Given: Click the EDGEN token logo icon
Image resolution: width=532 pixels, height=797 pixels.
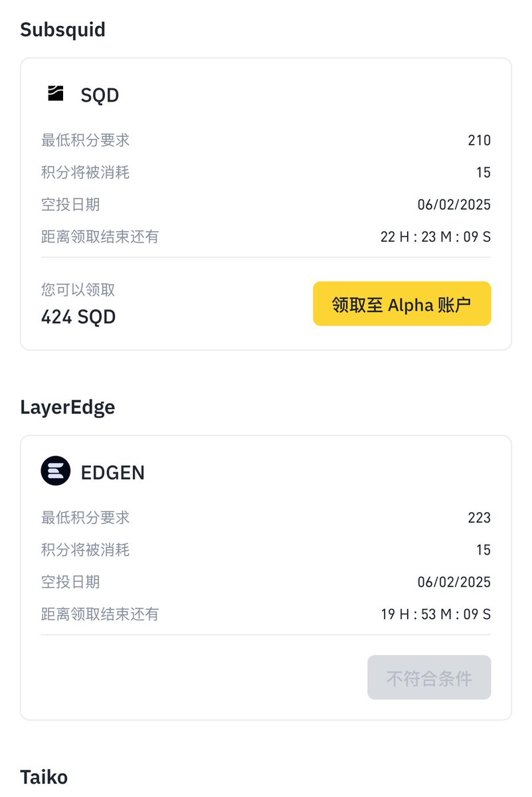Looking at the screenshot, I should pos(56,472).
